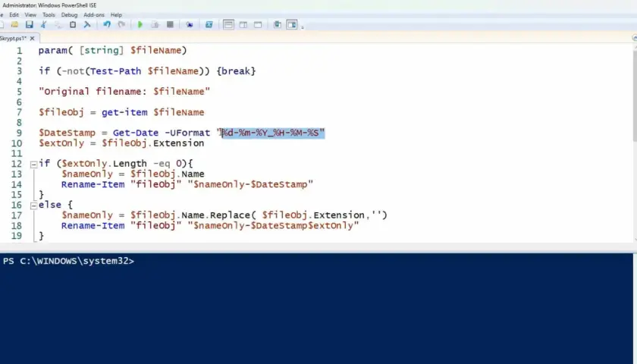637x364 pixels.
Task: Click 'Rename-Item' on line 14
Action: coord(93,184)
